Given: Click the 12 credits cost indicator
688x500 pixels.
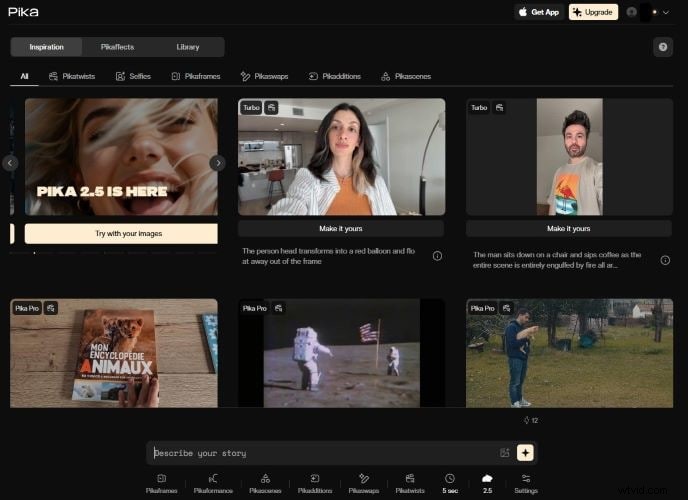Looking at the screenshot, I should tap(531, 420).
